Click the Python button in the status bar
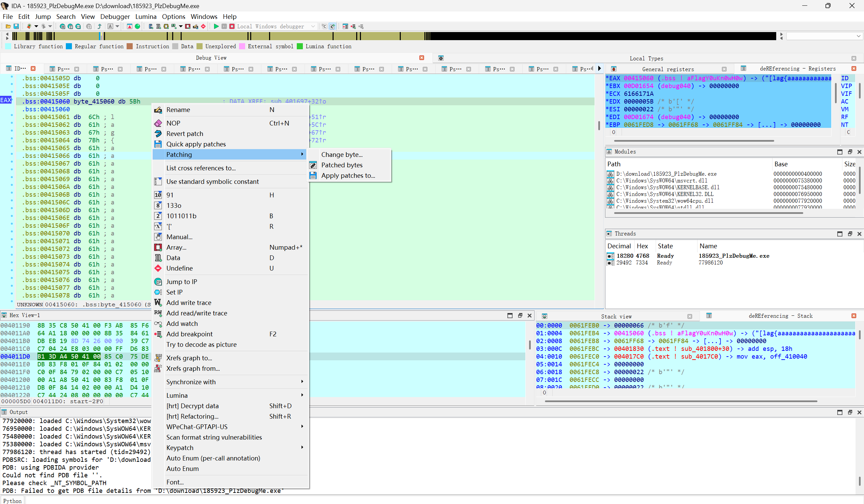This screenshot has height=504, width=864. [12, 501]
